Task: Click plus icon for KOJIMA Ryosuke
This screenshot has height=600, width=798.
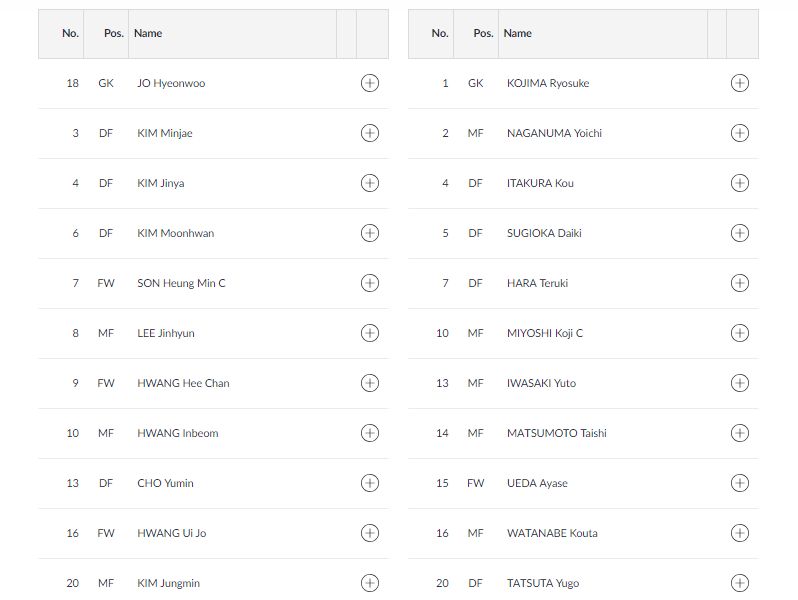Action: tap(740, 83)
